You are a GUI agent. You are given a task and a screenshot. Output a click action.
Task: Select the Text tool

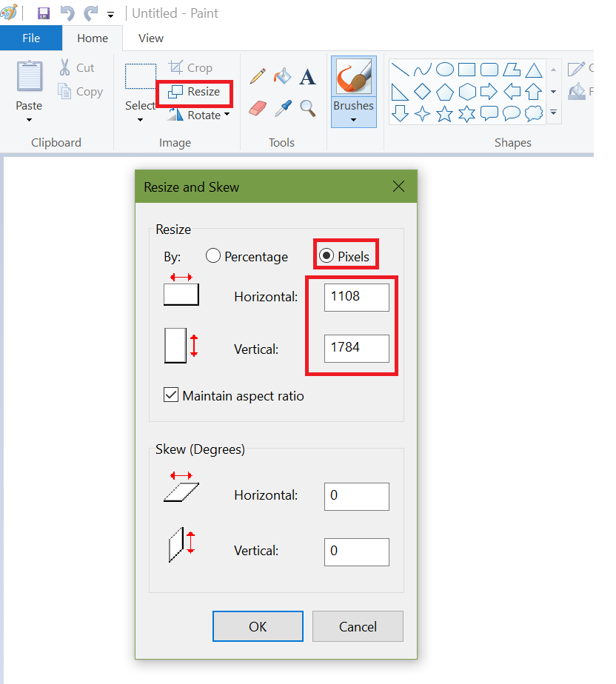tap(307, 76)
